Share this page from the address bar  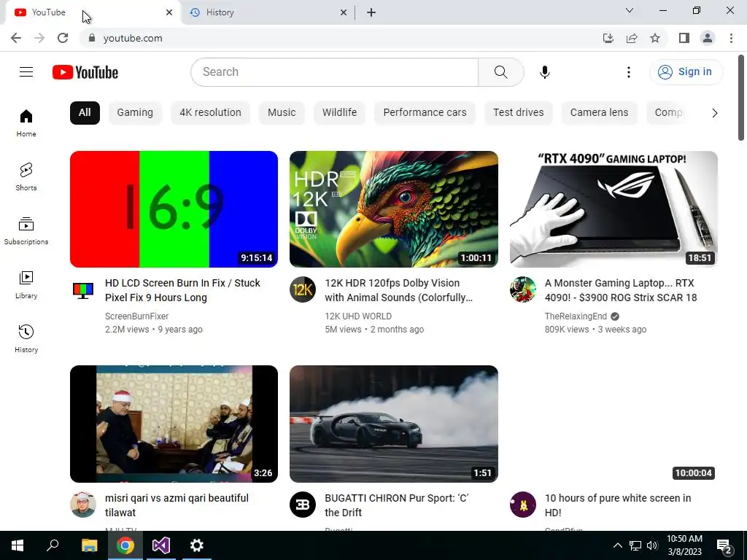(x=632, y=38)
